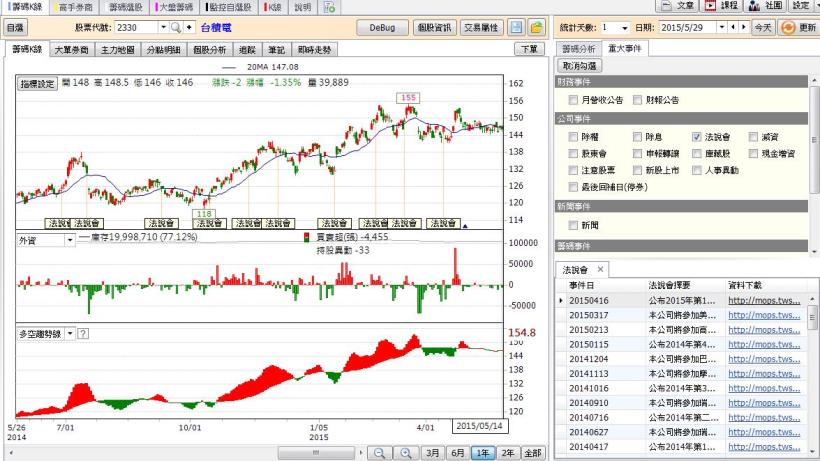Click the yellow open folder icon

(x=536, y=27)
